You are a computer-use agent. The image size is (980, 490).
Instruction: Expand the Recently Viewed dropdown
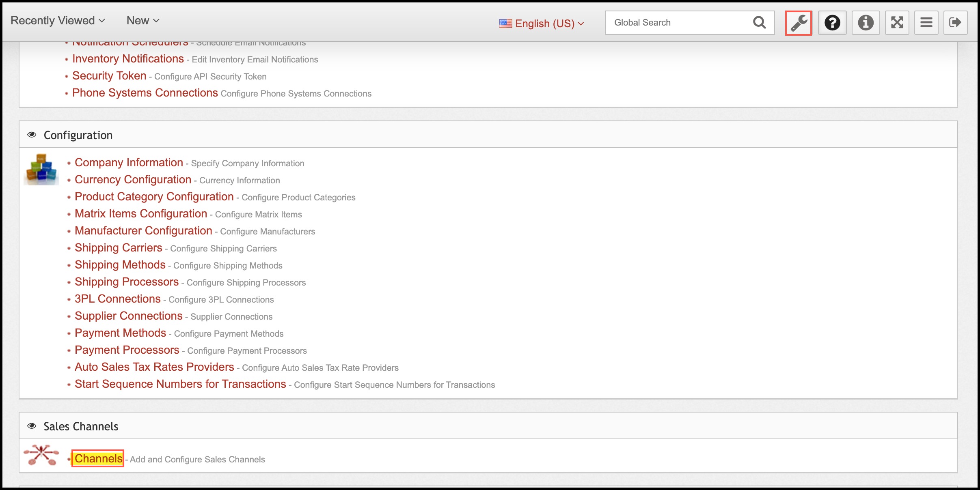[58, 21]
